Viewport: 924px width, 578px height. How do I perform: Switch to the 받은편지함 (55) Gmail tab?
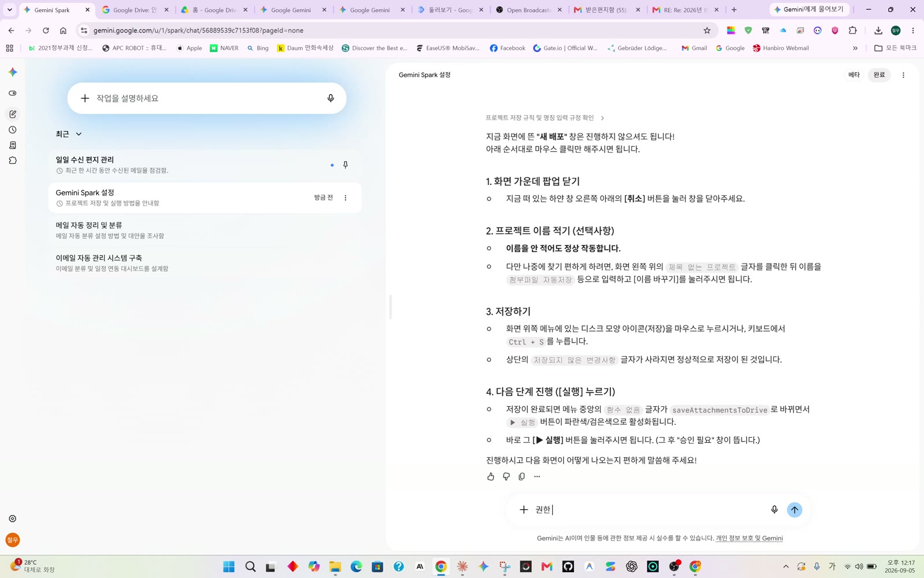click(x=606, y=10)
